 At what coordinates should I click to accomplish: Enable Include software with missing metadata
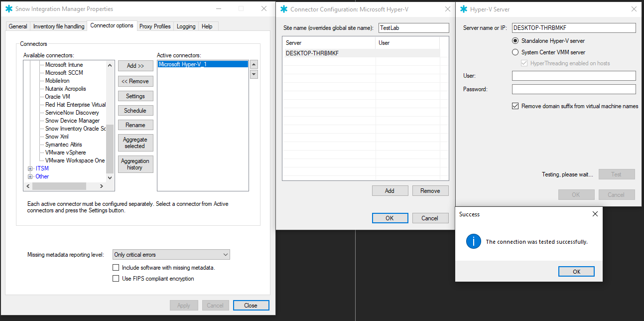tap(116, 268)
